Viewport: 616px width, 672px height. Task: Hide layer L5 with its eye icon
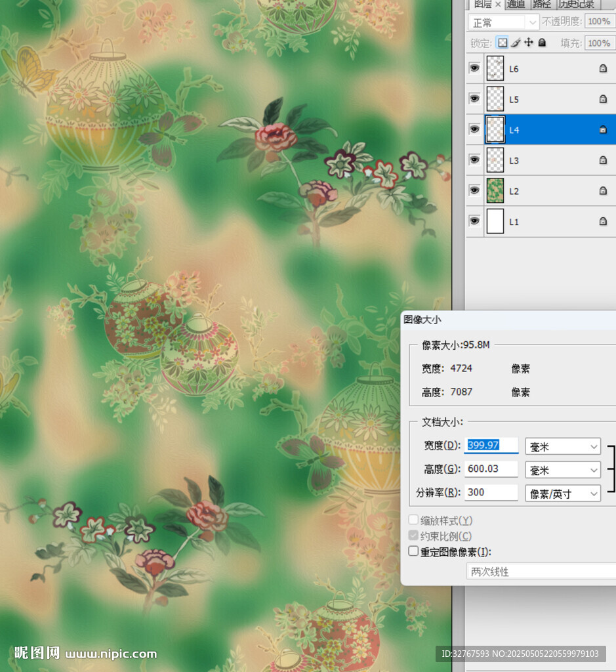[474, 98]
